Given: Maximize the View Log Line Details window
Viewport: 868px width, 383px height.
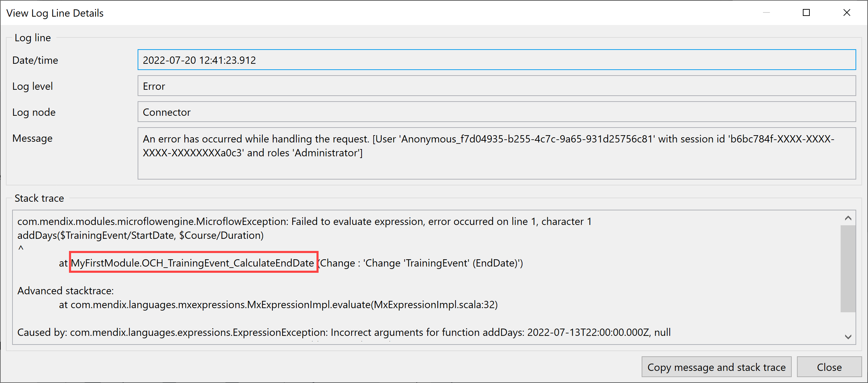Looking at the screenshot, I should pos(806,13).
